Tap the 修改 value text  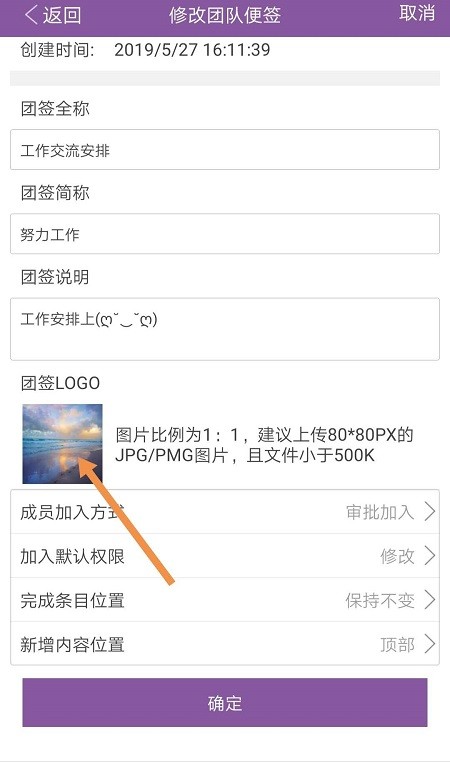coord(398,556)
